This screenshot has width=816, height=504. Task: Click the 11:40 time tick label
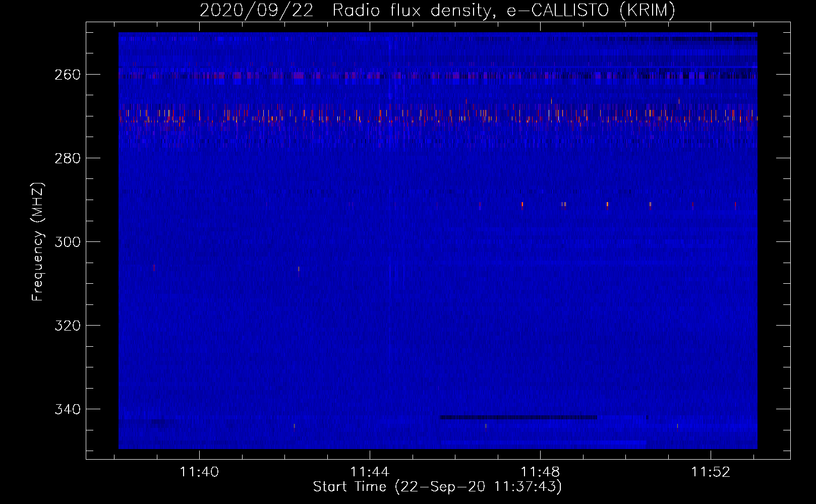click(200, 472)
